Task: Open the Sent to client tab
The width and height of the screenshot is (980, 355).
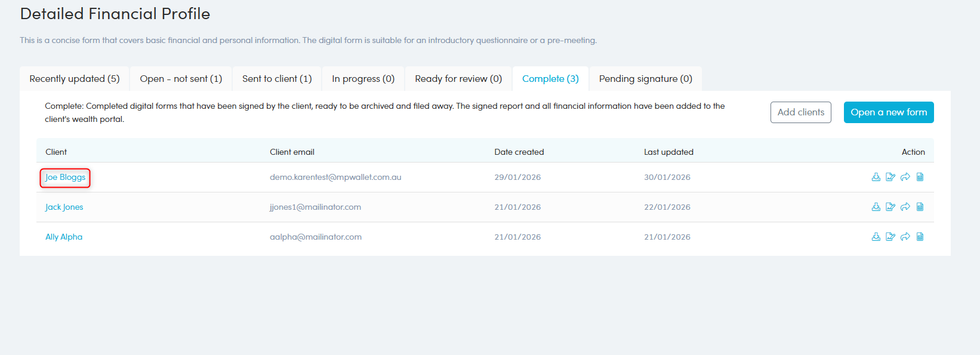Action: pyautogui.click(x=277, y=79)
